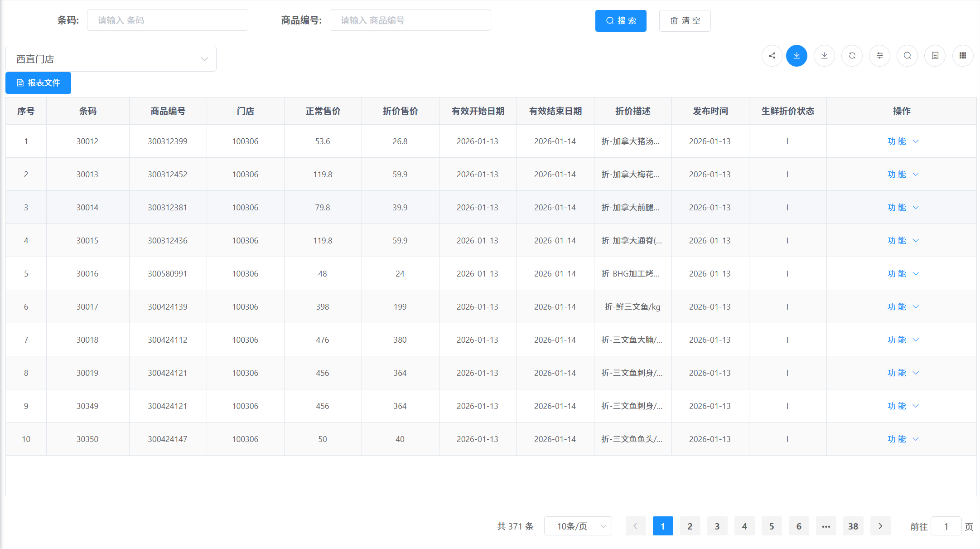
Task: Click the 商品编号 product number input
Action: (410, 20)
